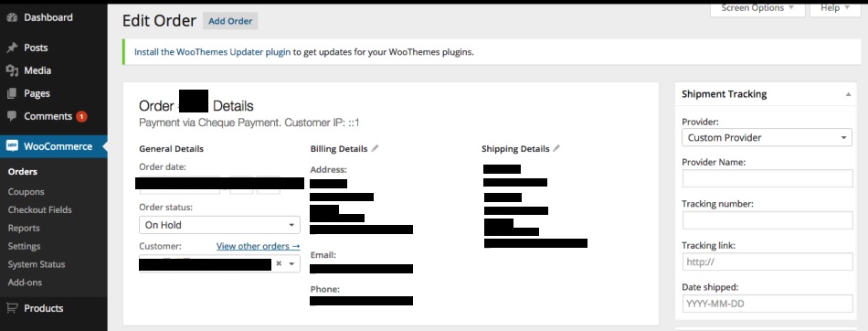
Task: Click the WooCommerce logo icon
Action: pyautogui.click(x=12, y=146)
